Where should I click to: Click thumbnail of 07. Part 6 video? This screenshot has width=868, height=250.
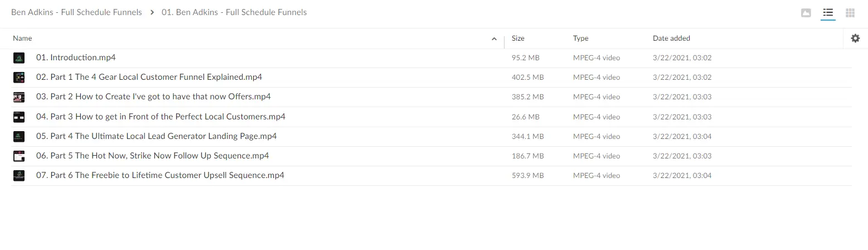tap(19, 176)
